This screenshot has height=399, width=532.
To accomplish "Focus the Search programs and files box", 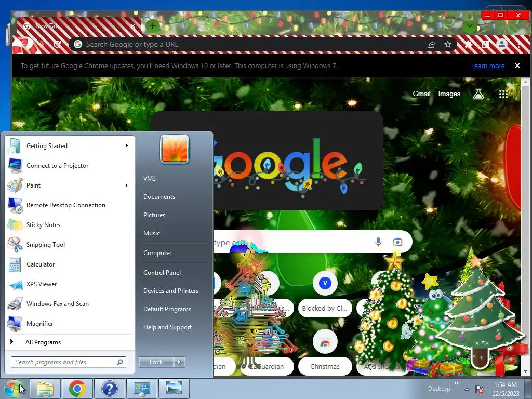I will tap(68, 362).
